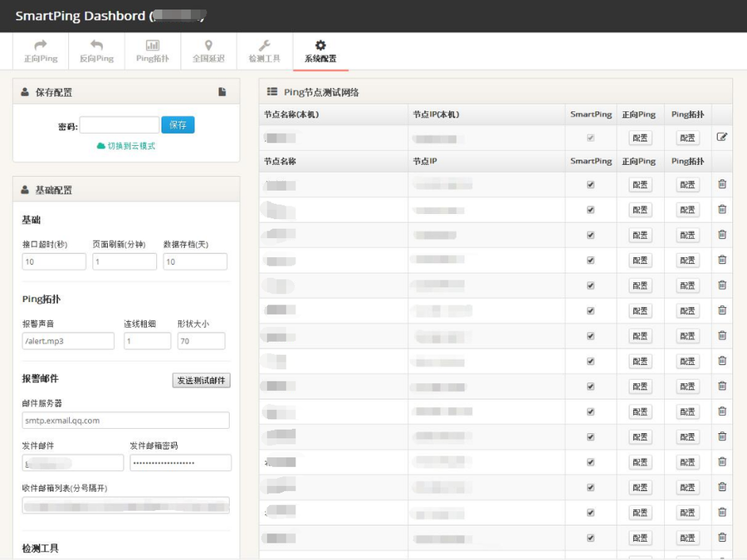The image size is (747, 560).
Task: Open the 正向Ping tab
Action: pyautogui.click(x=41, y=51)
